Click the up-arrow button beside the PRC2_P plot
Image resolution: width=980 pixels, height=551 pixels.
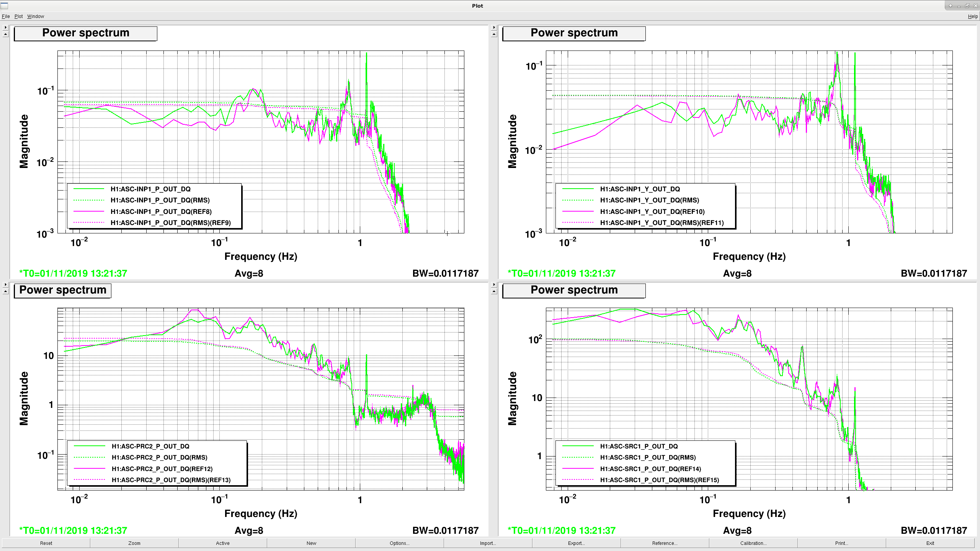(5, 292)
